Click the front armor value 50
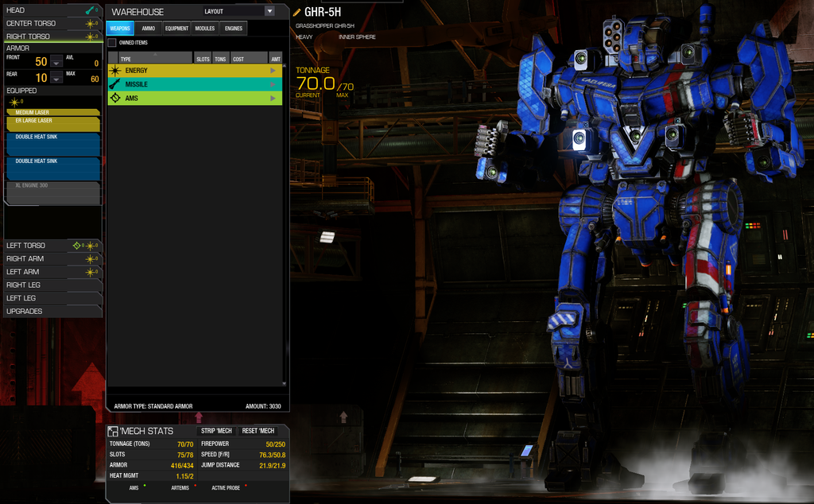This screenshot has width=814, height=504. (41, 62)
